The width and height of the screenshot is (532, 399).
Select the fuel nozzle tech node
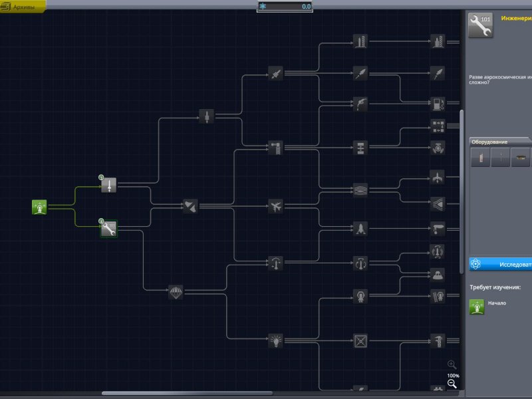pos(360,103)
